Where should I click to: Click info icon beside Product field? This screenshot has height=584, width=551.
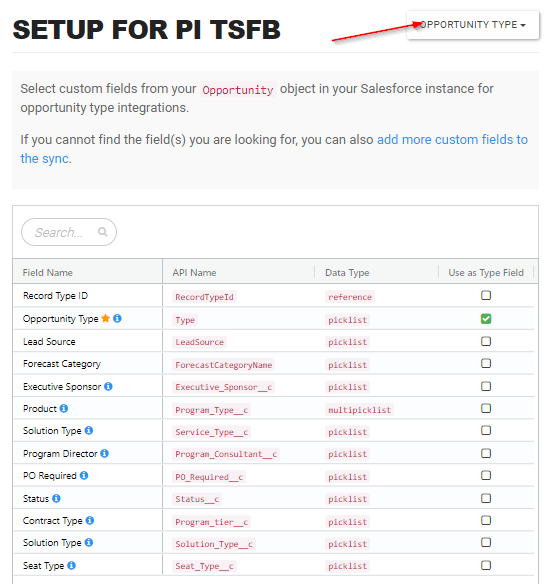point(64,408)
